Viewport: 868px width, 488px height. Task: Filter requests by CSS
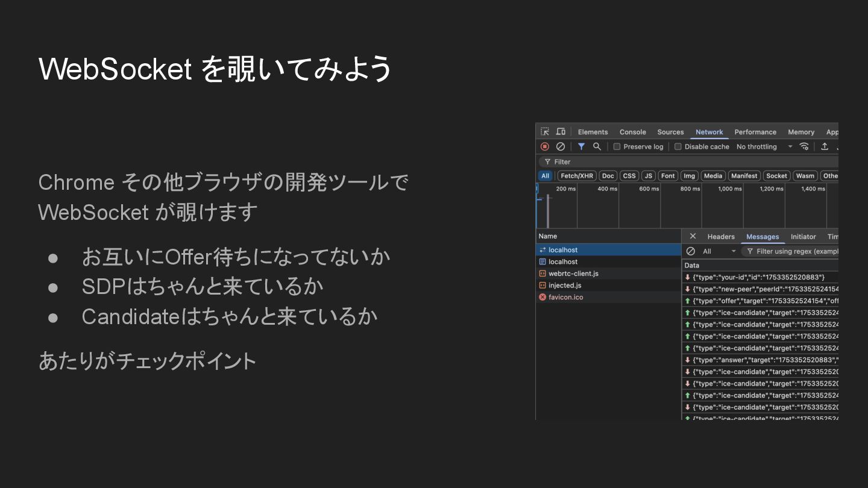pyautogui.click(x=629, y=176)
